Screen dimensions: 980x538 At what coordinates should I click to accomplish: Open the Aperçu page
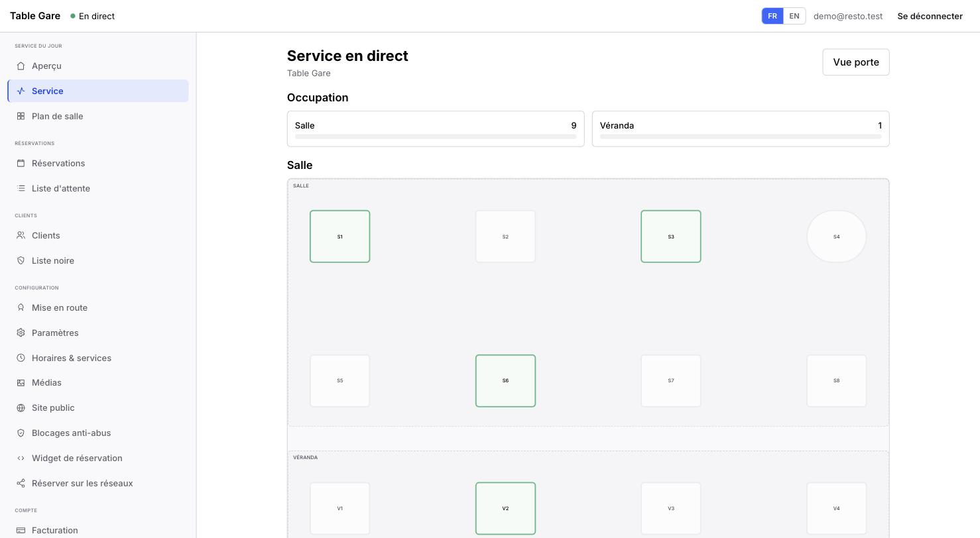pyautogui.click(x=98, y=66)
